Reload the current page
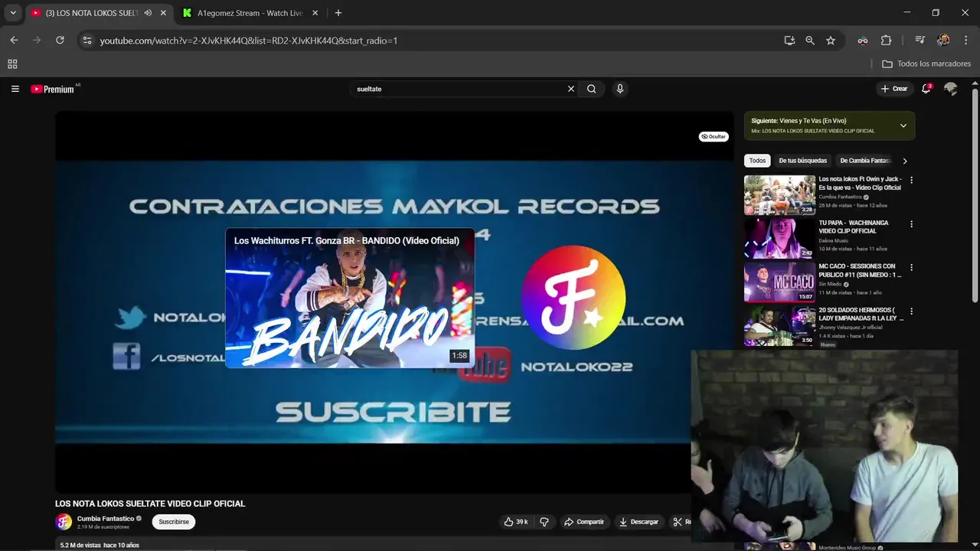980x551 pixels. tap(60, 40)
